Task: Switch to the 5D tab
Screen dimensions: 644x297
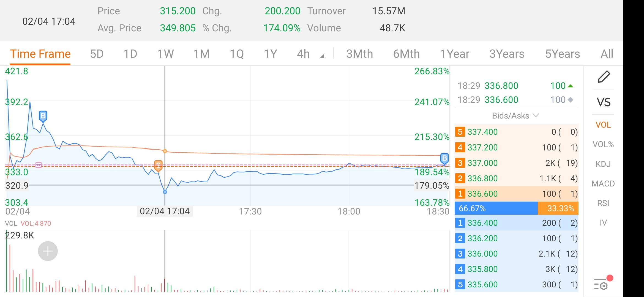Action: coord(97,54)
